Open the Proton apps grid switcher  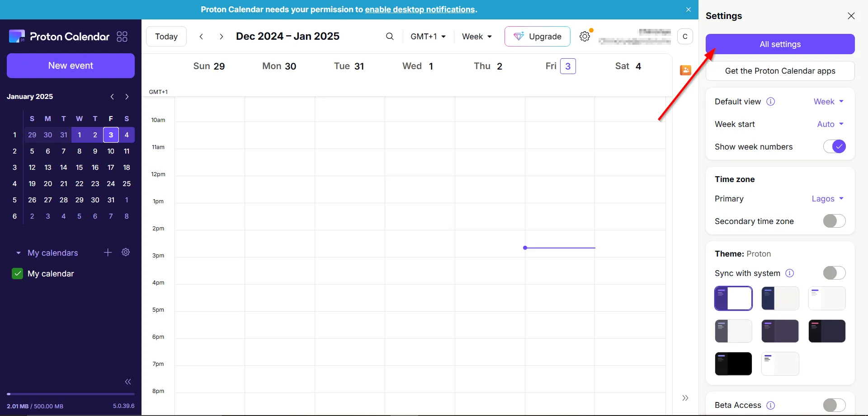[122, 37]
